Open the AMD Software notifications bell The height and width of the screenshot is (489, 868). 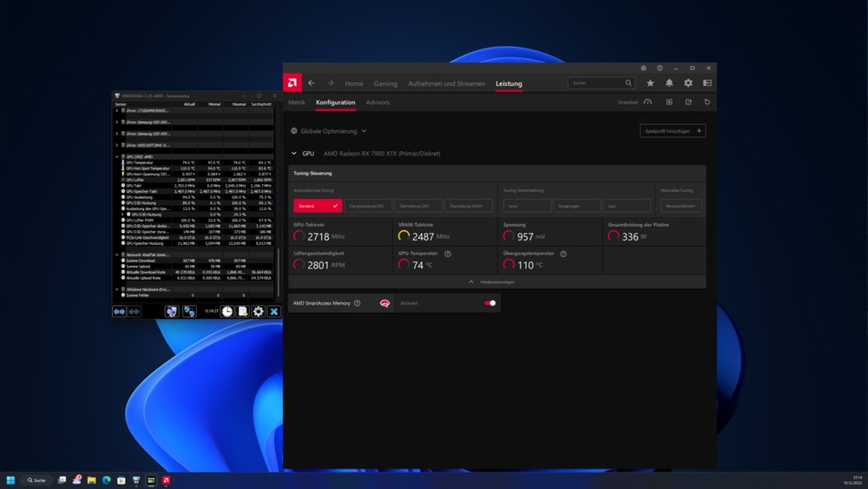pyautogui.click(x=669, y=83)
